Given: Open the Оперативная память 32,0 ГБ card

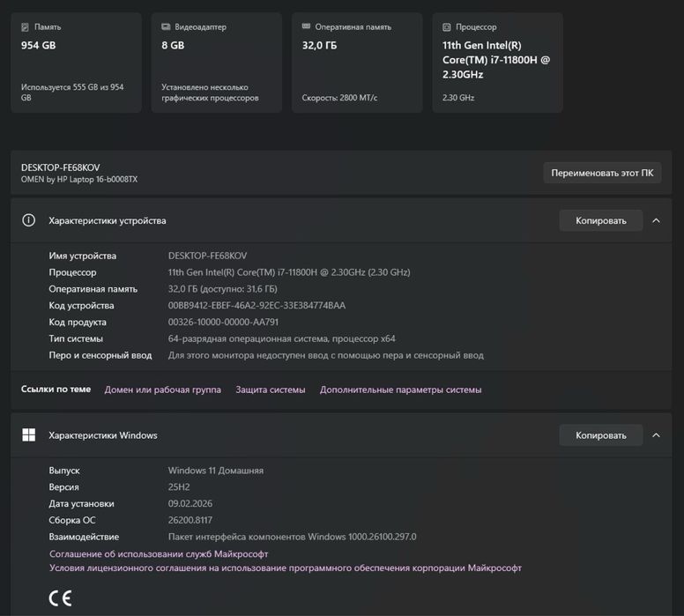Looking at the screenshot, I should (357, 63).
